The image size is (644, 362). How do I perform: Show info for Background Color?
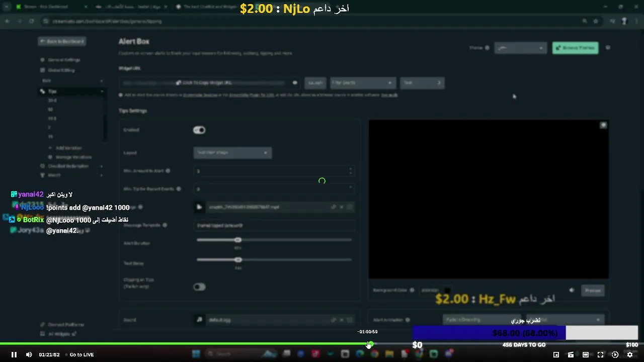coord(412,290)
